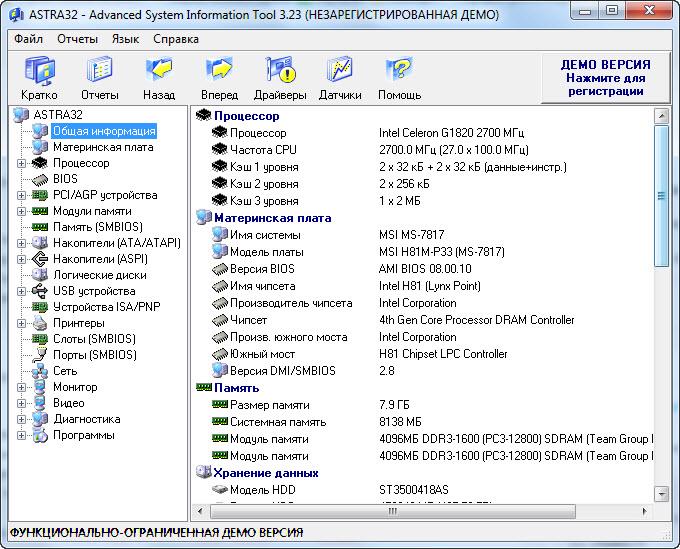The height and width of the screenshot is (549, 680).
Task: Expand the Принтеры node
Action: 21,323
